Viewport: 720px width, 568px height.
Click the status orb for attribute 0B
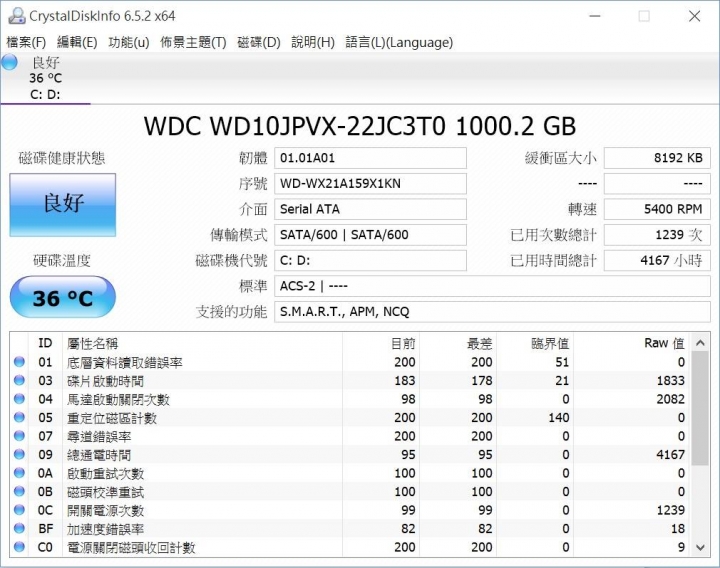click(19, 491)
